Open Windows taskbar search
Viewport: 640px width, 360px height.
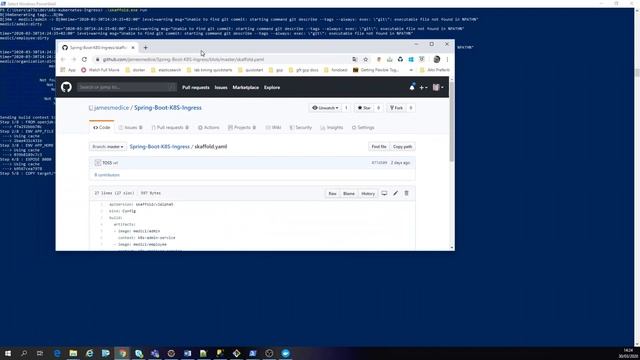click(24, 353)
